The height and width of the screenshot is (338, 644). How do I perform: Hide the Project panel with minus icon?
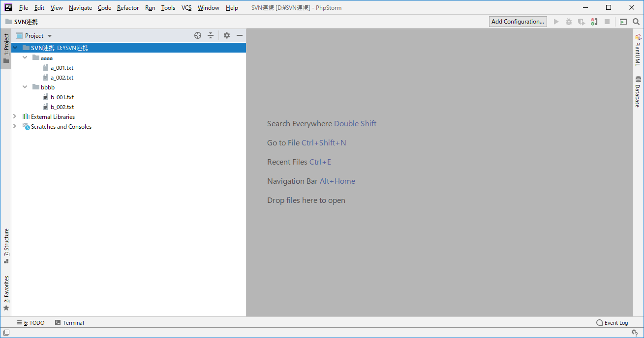[x=240, y=35]
